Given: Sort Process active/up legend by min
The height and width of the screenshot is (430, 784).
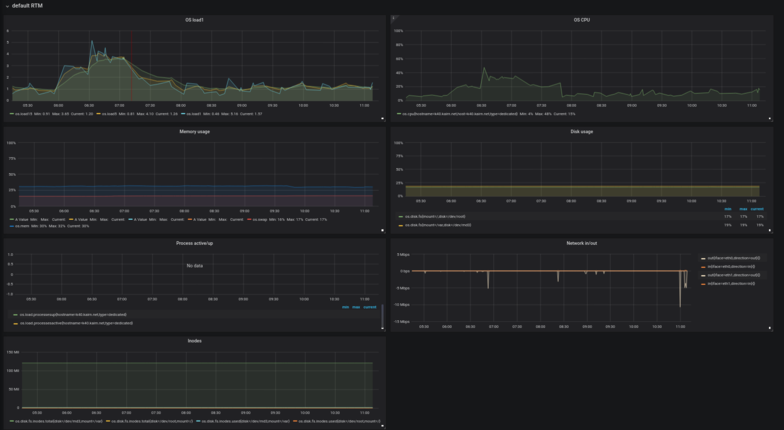Looking at the screenshot, I should click(345, 307).
